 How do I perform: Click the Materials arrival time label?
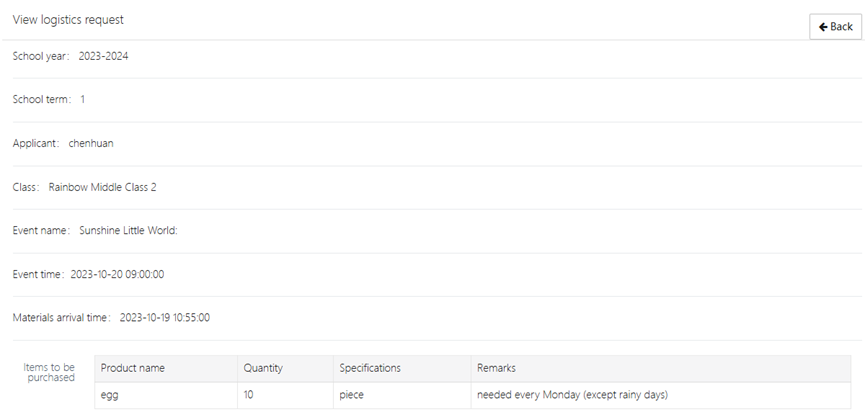[62, 318]
